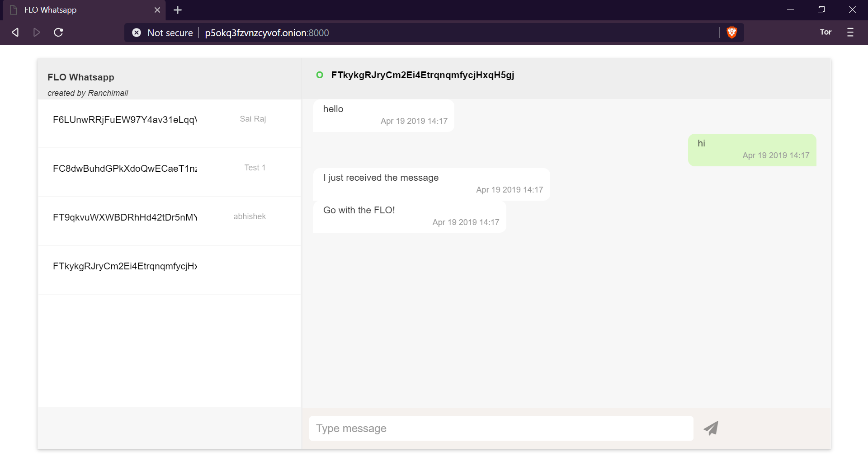Click the FLO Whatsapp title heading
This screenshot has height=461, width=868.
point(80,77)
